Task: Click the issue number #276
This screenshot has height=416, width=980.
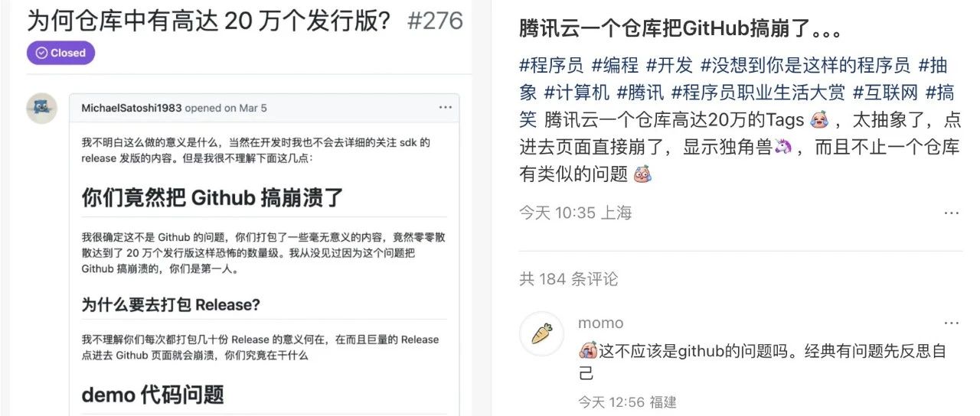Action: [435, 20]
